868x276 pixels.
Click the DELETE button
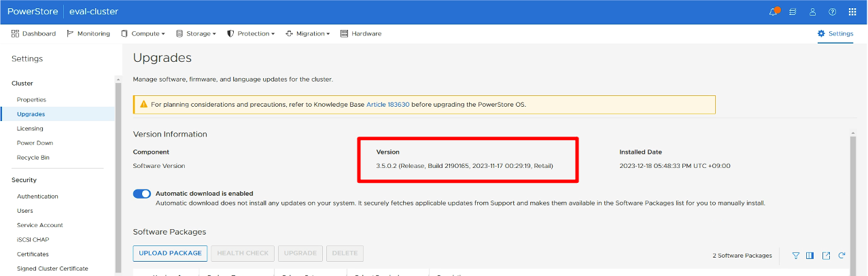pyautogui.click(x=345, y=254)
